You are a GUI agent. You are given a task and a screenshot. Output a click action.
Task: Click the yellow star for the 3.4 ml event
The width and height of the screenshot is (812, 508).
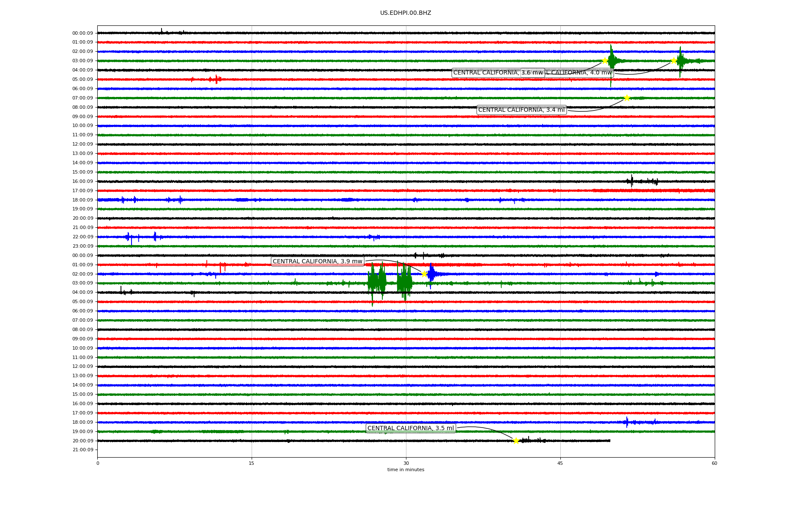point(627,98)
